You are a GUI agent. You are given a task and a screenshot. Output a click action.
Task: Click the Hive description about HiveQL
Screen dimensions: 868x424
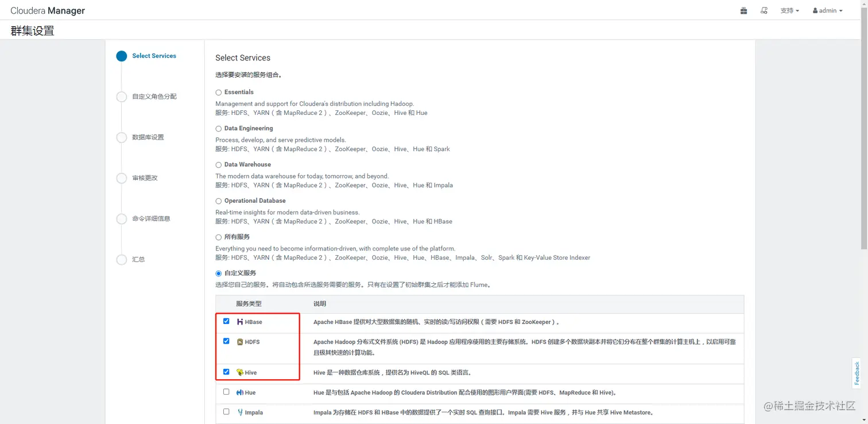click(x=392, y=373)
